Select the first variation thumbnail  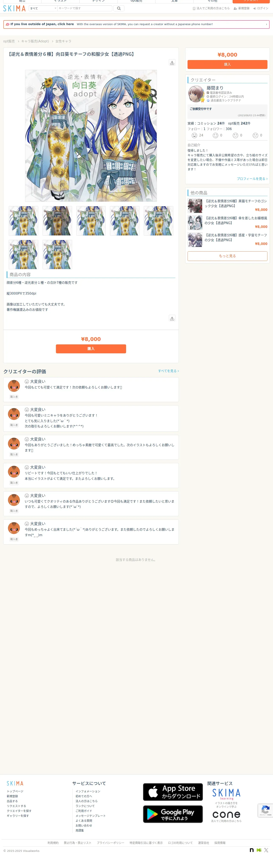click(x=24, y=221)
